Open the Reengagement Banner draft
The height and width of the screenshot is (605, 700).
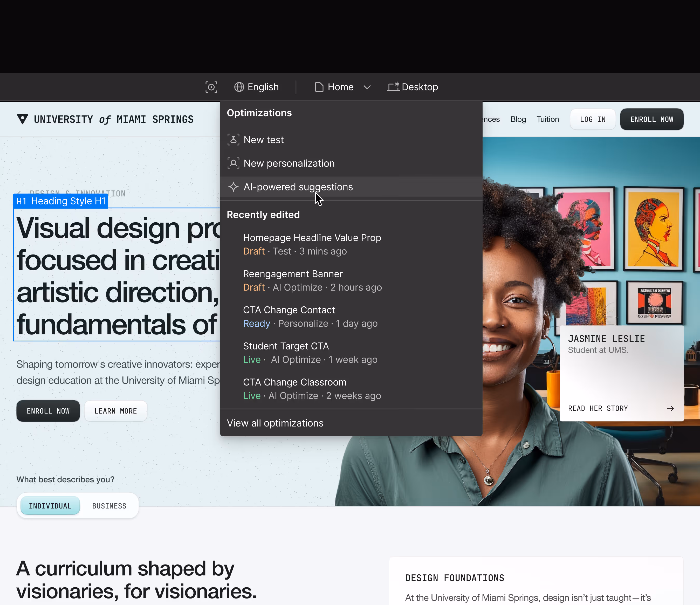click(x=293, y=274)
